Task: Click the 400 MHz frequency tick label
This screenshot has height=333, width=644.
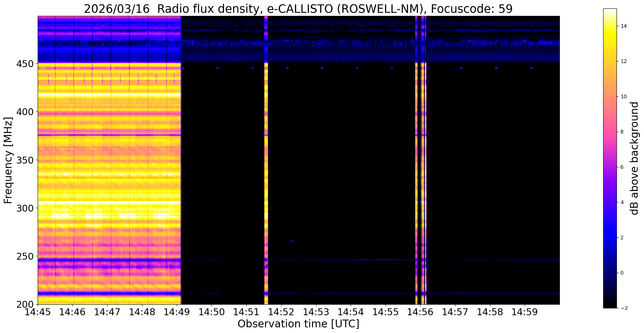Action: click(x=25, y=112)
